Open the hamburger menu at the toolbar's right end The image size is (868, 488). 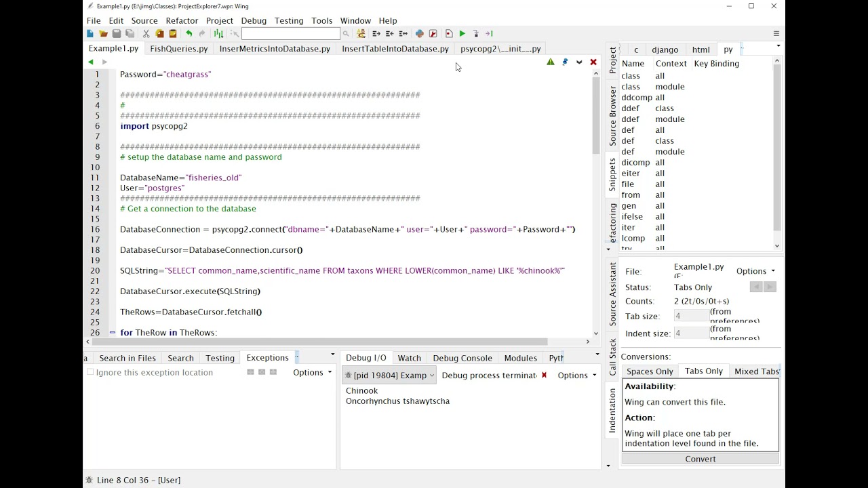coord(776,34)
